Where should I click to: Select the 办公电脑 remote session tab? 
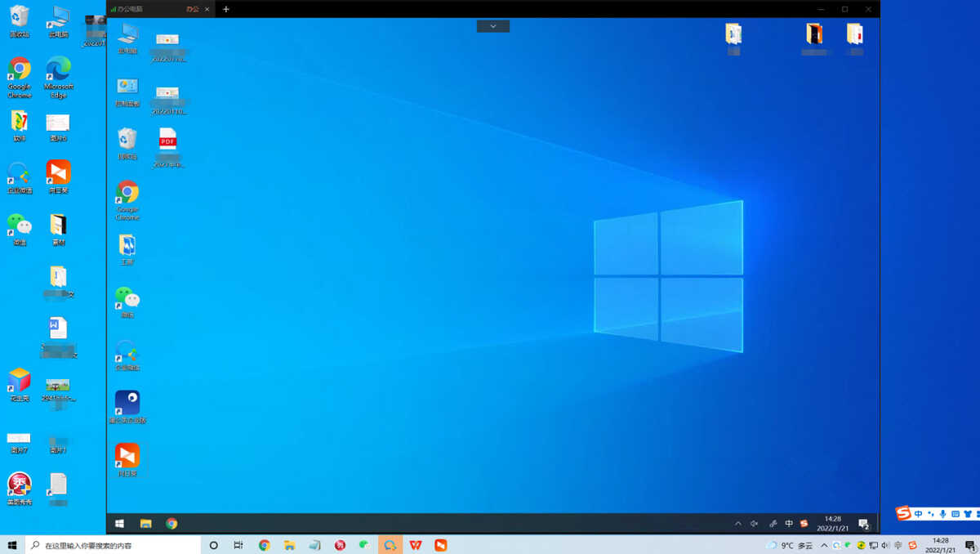131,9
